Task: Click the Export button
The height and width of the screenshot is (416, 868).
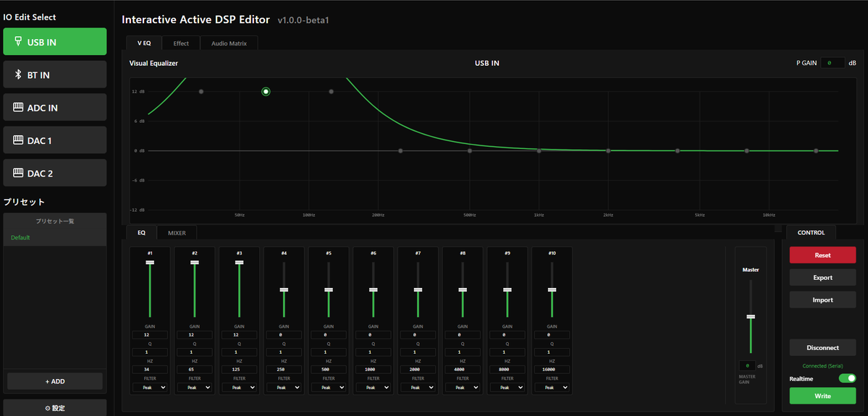Action: (822, 277)
